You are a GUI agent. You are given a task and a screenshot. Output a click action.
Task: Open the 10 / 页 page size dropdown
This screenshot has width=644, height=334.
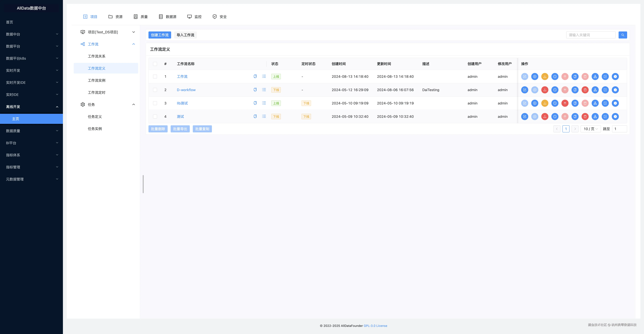[591, 129]
